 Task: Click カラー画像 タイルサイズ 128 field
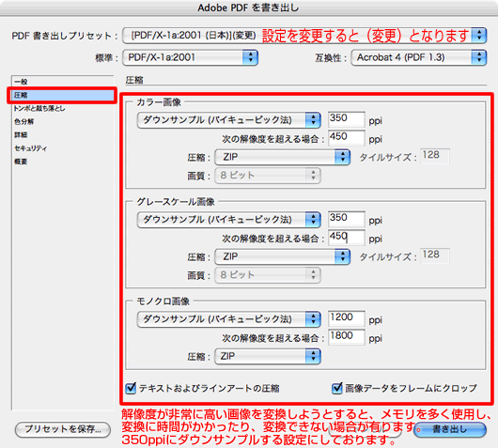[x=435, y=156]
